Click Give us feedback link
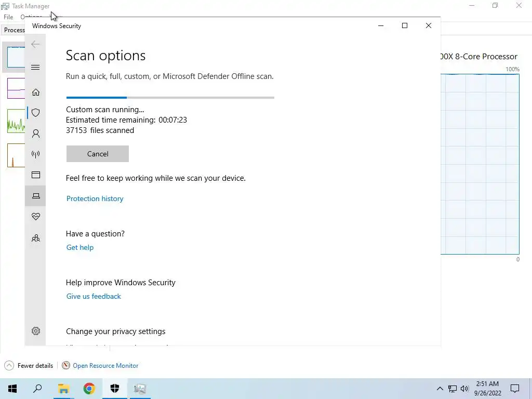 tap(94, 296)
